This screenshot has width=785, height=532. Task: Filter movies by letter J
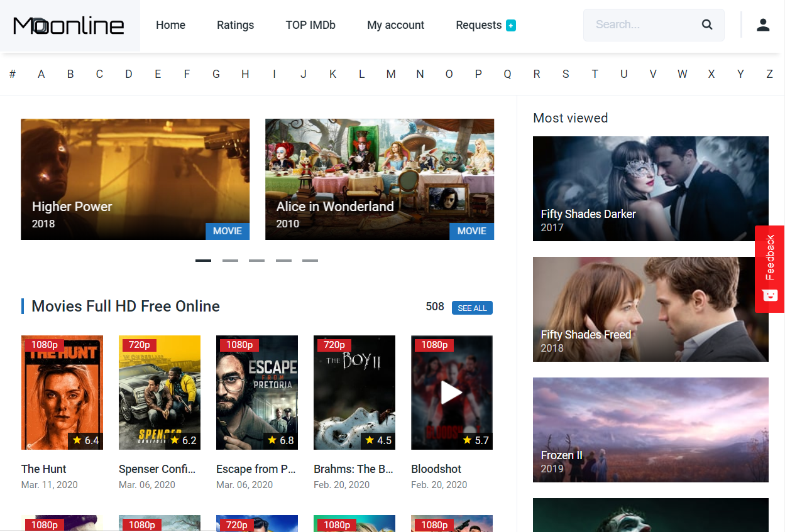(304, 74)
